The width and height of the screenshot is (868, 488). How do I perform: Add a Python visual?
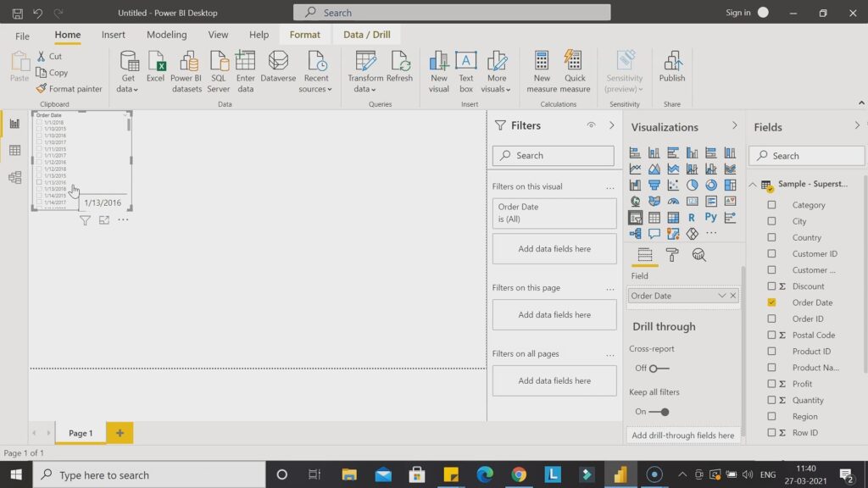tap(711, 217)
